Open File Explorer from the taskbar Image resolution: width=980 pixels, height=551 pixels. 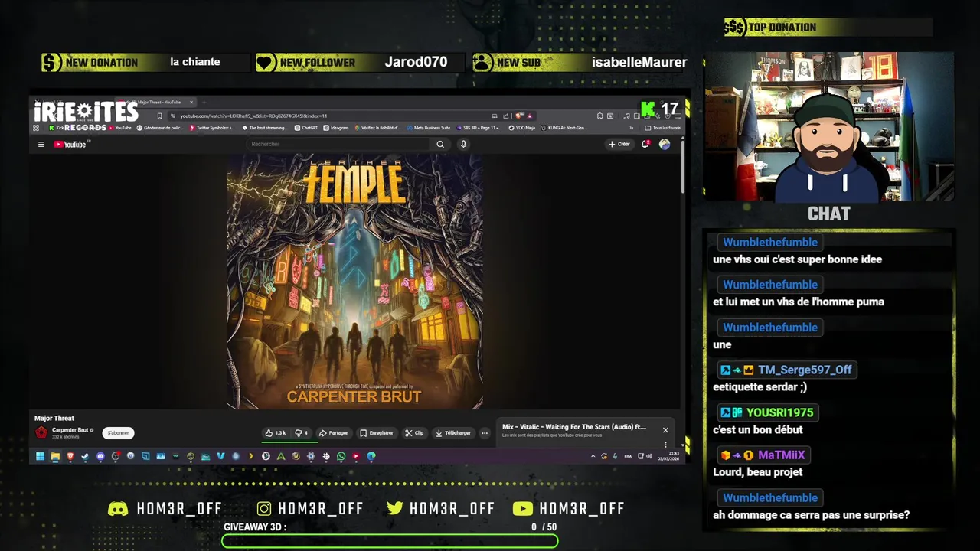point(55,456)
